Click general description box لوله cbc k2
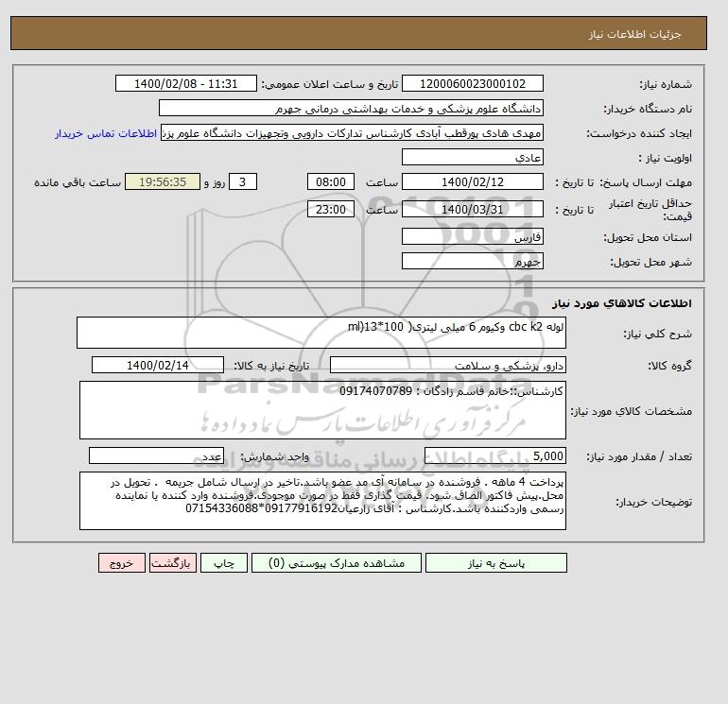The image size is (728, 704). (x=321, y=333)
